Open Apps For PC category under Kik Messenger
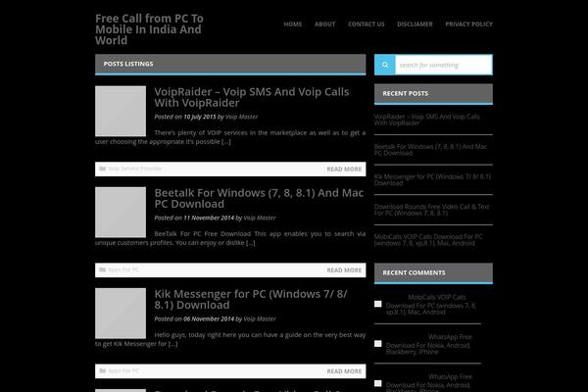This screenshot has width=588, height=392. [123, 370]
